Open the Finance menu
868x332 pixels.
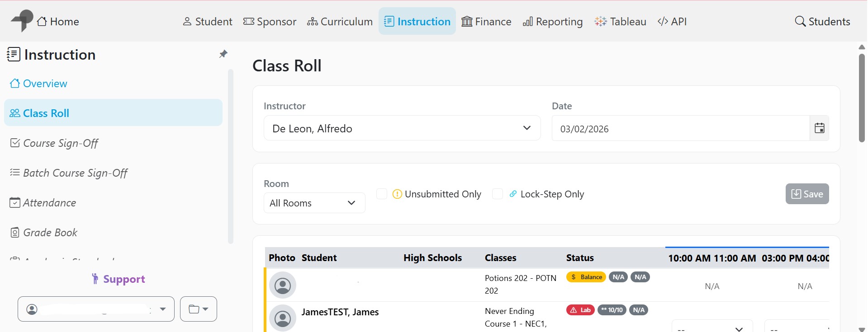coord(486,21)
